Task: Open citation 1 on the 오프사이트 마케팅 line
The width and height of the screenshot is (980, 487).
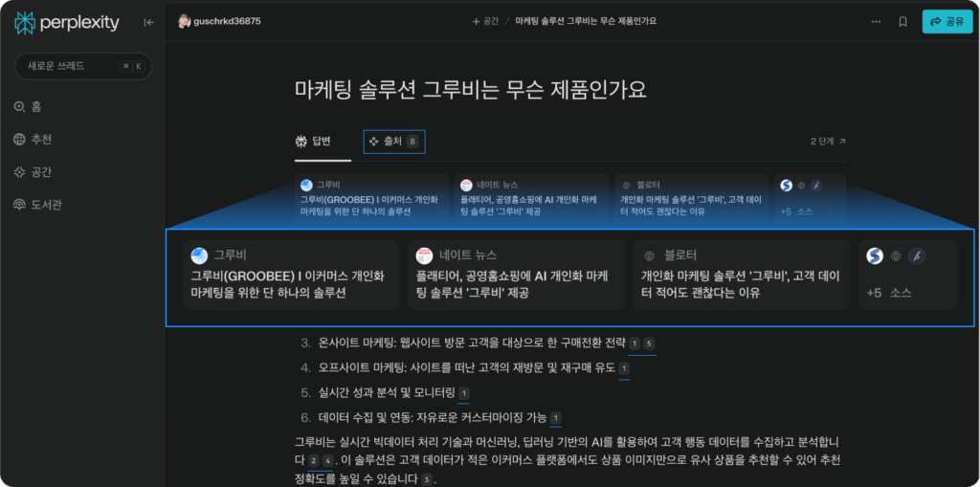Action: coord(624,369)
